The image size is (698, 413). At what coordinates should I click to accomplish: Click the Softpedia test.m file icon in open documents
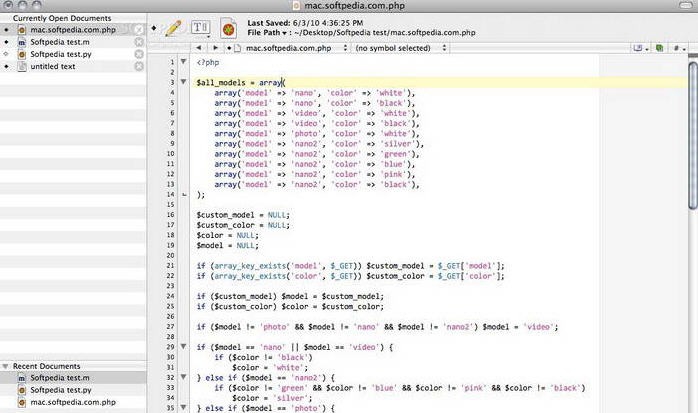click(22, 42)
